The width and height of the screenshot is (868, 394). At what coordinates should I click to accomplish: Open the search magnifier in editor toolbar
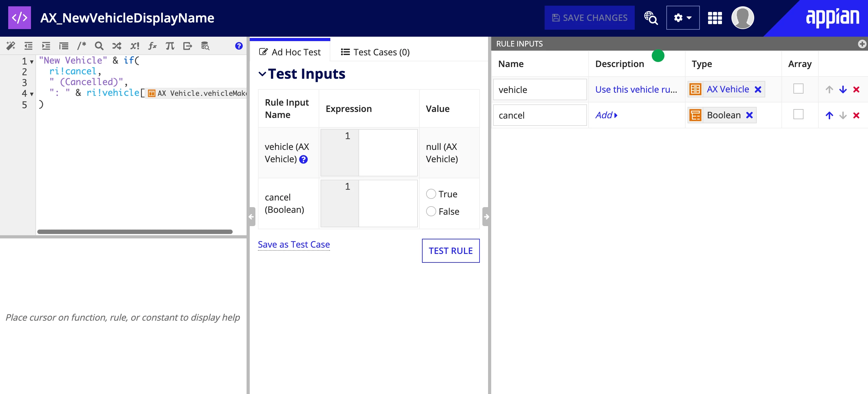[99, 46]
